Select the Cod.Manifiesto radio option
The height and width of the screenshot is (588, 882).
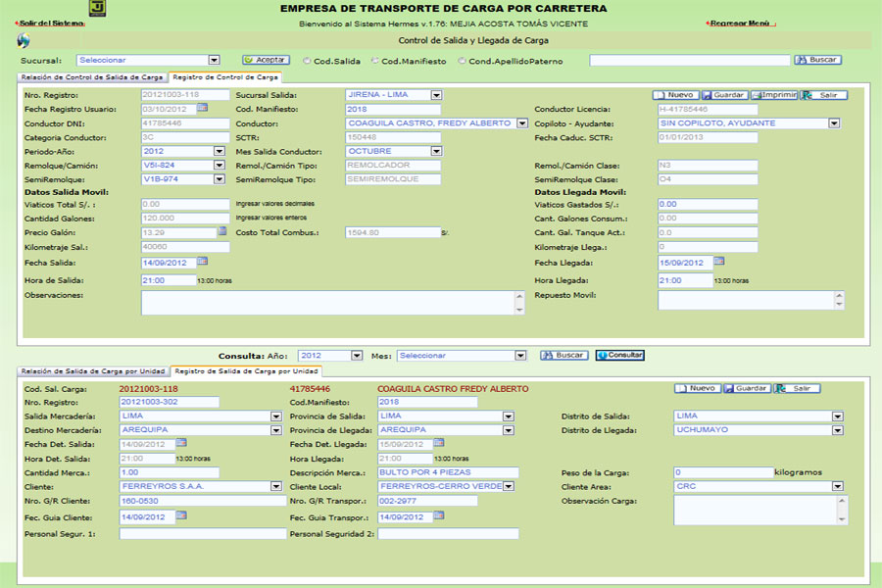click(x=375, y=61)
